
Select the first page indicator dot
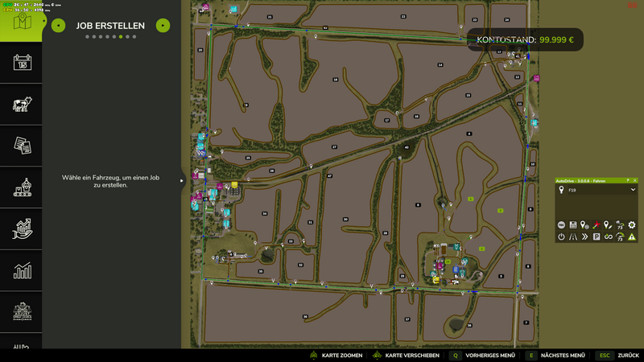(x=87, y=37)
